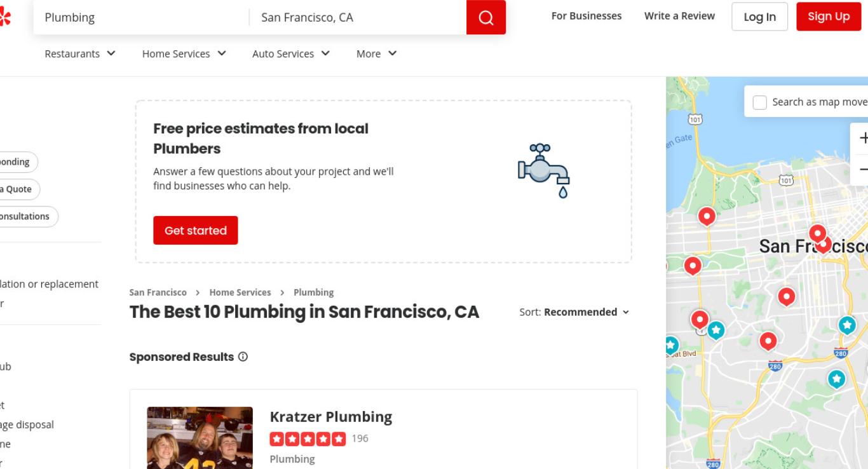
Task: Click the Sign Up button
Action: click(x=829, y=17)
